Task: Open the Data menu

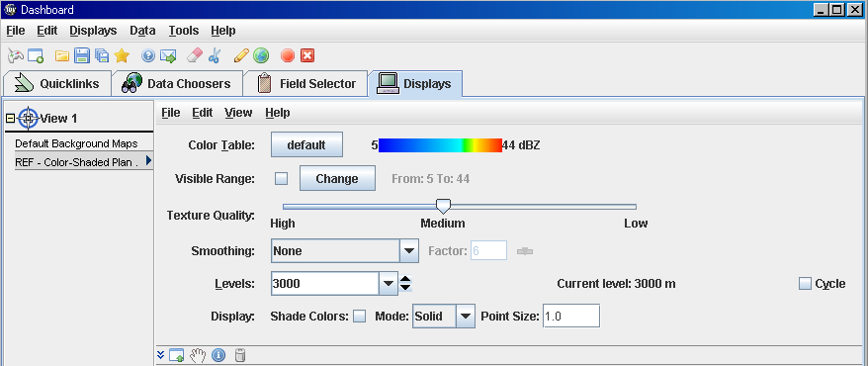Action: pyautogui.click(x=142, y=31)
